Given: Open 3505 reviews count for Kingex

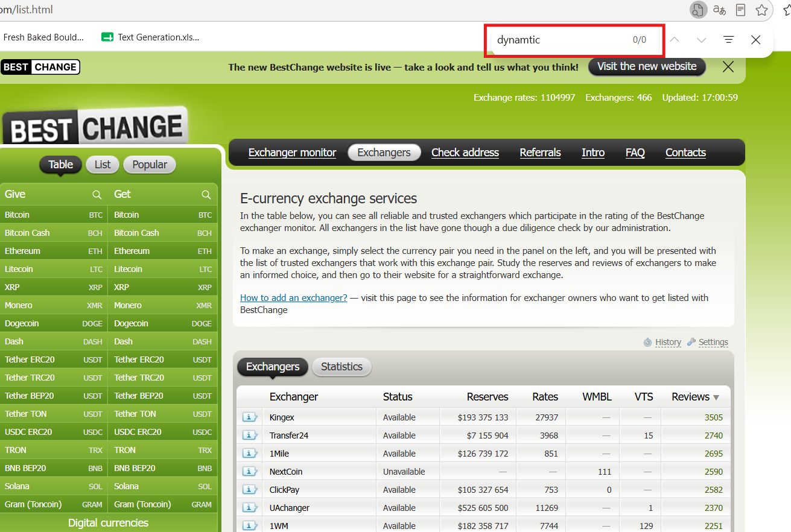Looking at the screenshot, I should pos(713,417).
